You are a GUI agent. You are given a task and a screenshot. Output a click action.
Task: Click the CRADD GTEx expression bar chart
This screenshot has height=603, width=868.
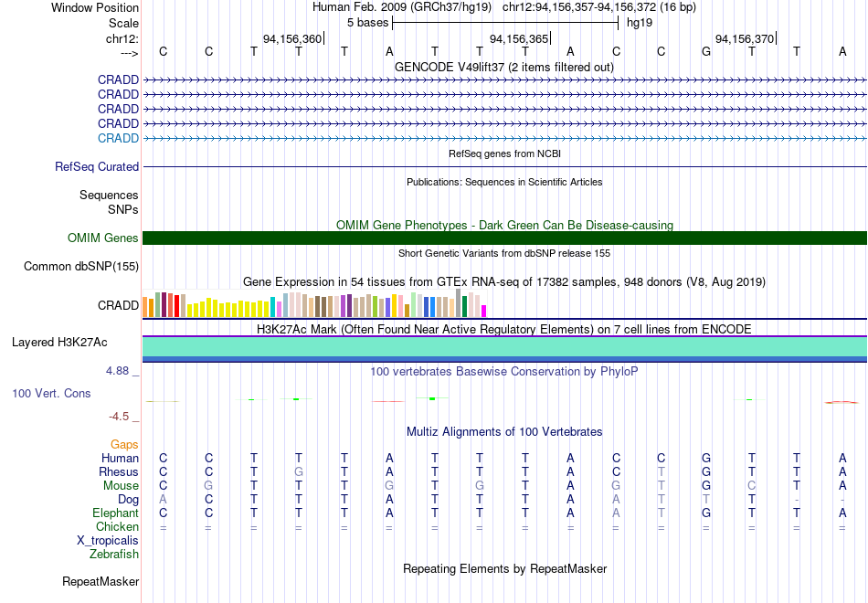tap(314, 303)
